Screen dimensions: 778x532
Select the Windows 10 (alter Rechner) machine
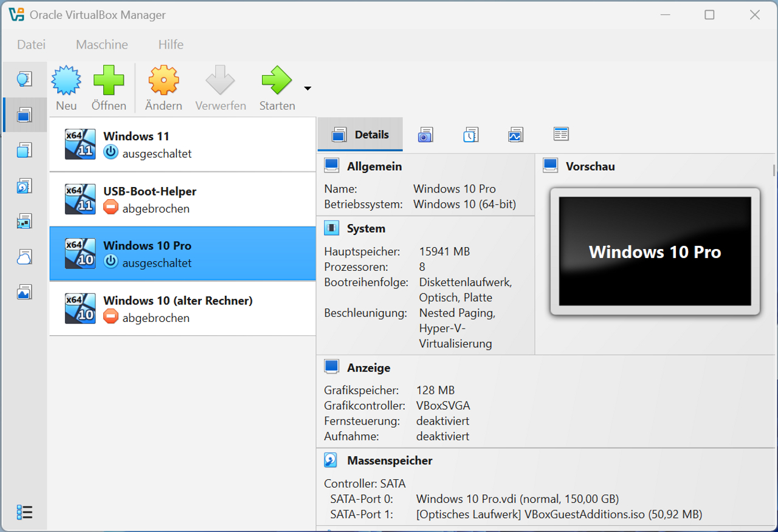tap(182, 309)
